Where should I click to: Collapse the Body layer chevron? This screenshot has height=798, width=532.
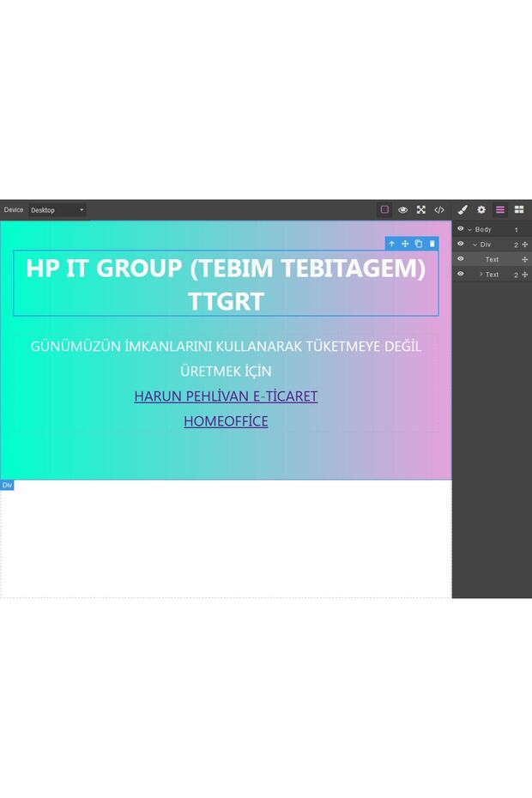[470, 230]
